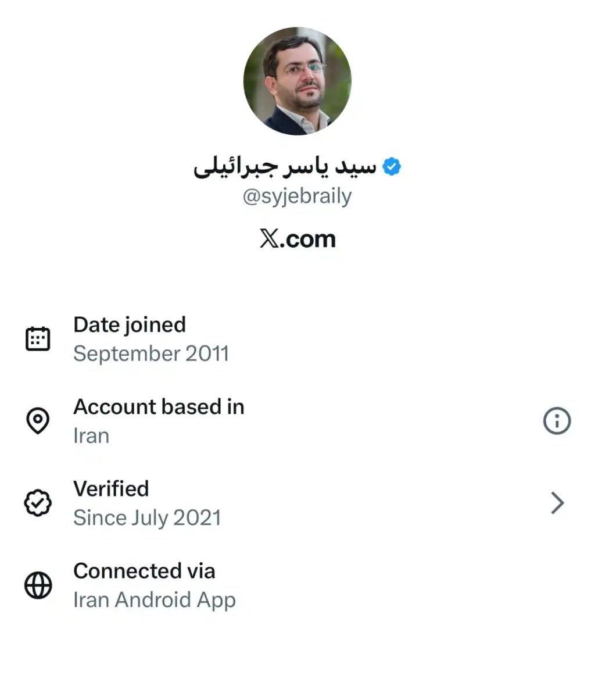Click the Account based in heading
The height and width of the screenshot is (700, 595).
click(159, 407)
